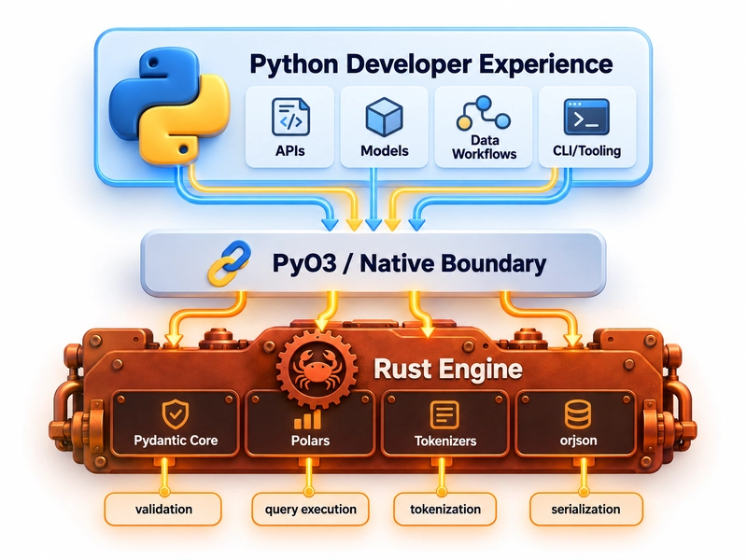Click the Rust crab gear emblem
The width and height of the screenshot is (747, 560).
[317, 370]
